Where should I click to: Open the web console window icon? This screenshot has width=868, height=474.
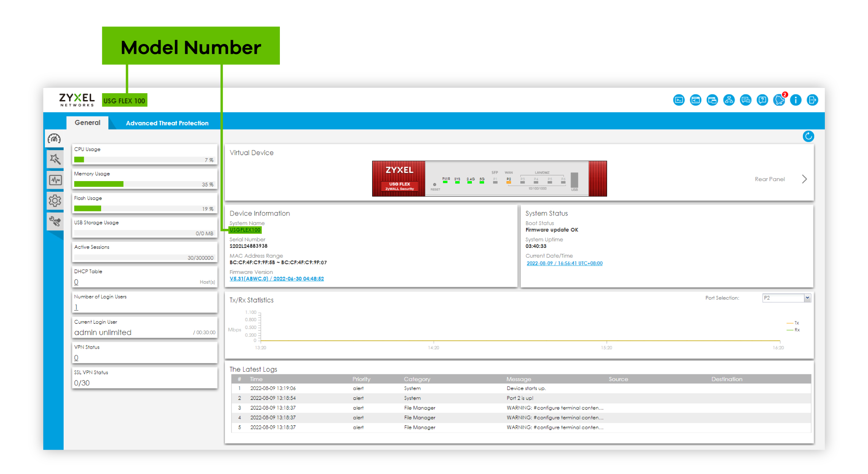pos(695,100)
